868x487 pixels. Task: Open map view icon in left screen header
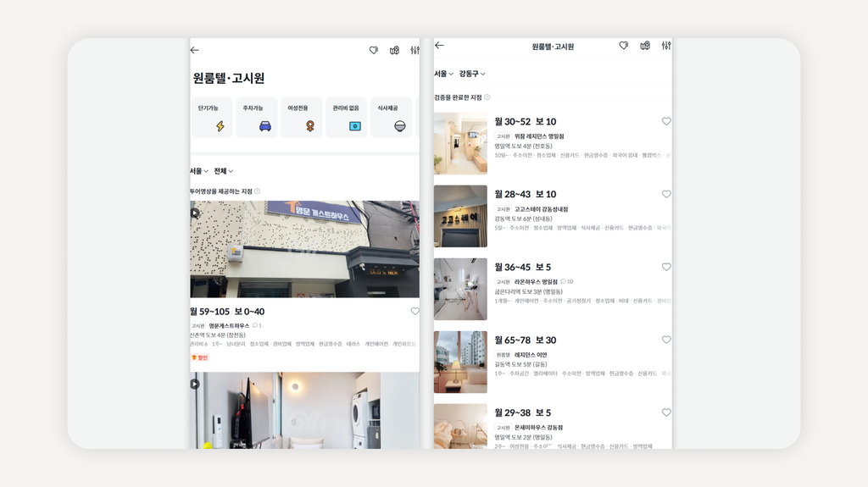[394, 50]
